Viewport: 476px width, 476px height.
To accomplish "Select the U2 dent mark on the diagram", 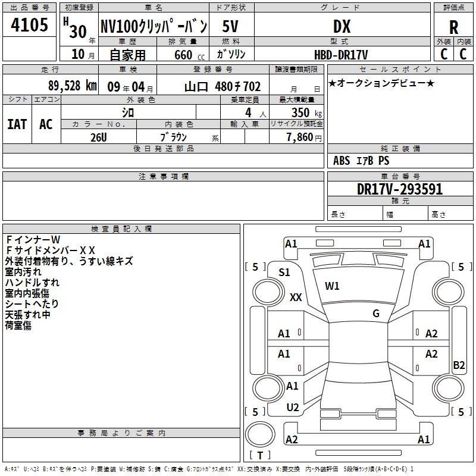I will [x=292, y=408].
